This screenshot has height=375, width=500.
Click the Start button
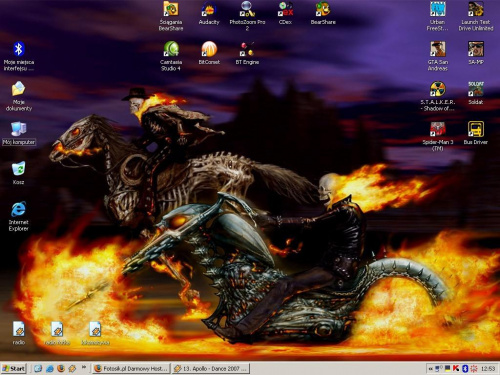coord(14,368)
